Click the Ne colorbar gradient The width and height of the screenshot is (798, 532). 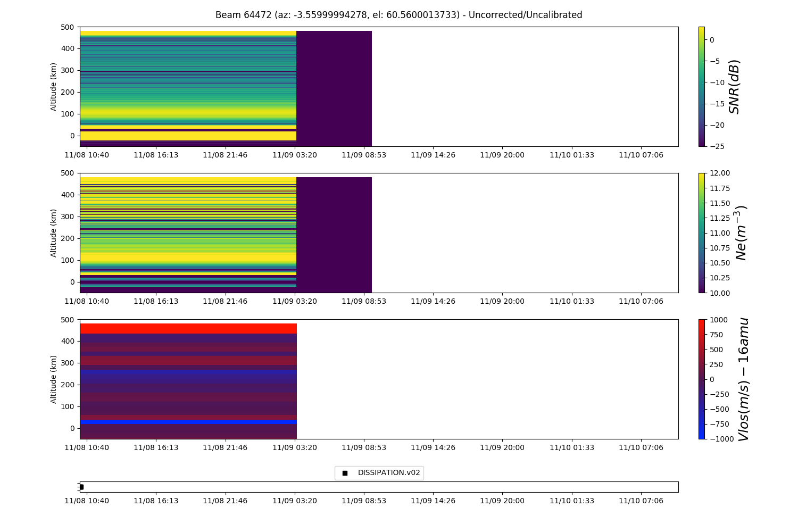(701, 232)
